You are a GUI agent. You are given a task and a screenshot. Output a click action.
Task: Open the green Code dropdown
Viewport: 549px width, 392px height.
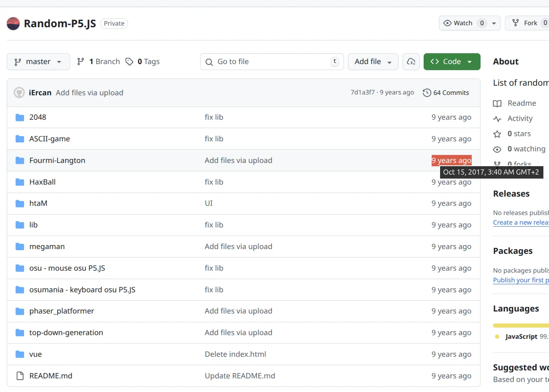coord(452,62)
